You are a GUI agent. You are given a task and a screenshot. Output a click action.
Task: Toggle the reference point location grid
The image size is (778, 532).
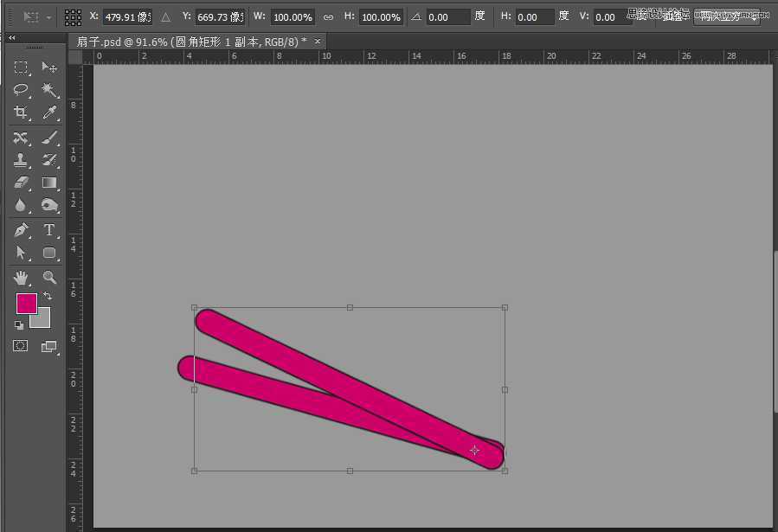point(73,17)
